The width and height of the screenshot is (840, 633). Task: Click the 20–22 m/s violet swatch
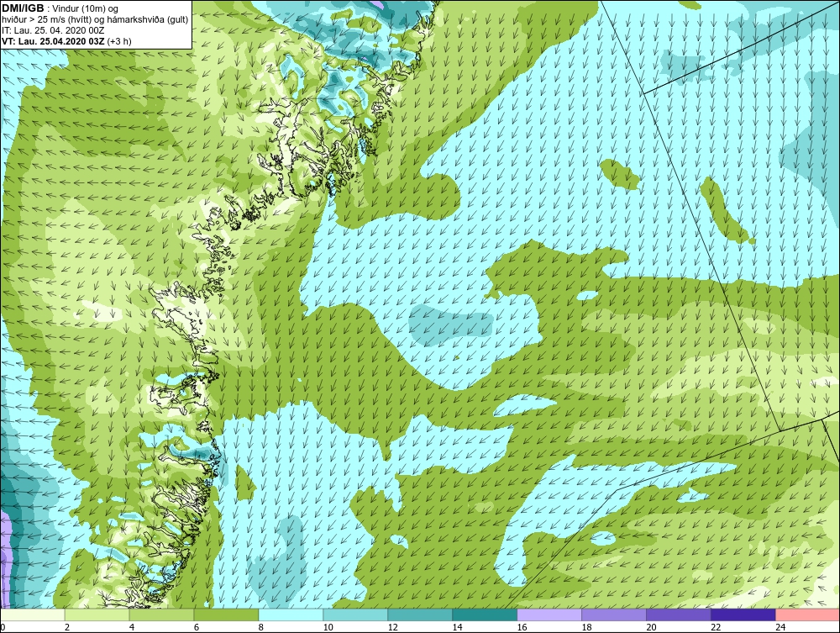678,615
